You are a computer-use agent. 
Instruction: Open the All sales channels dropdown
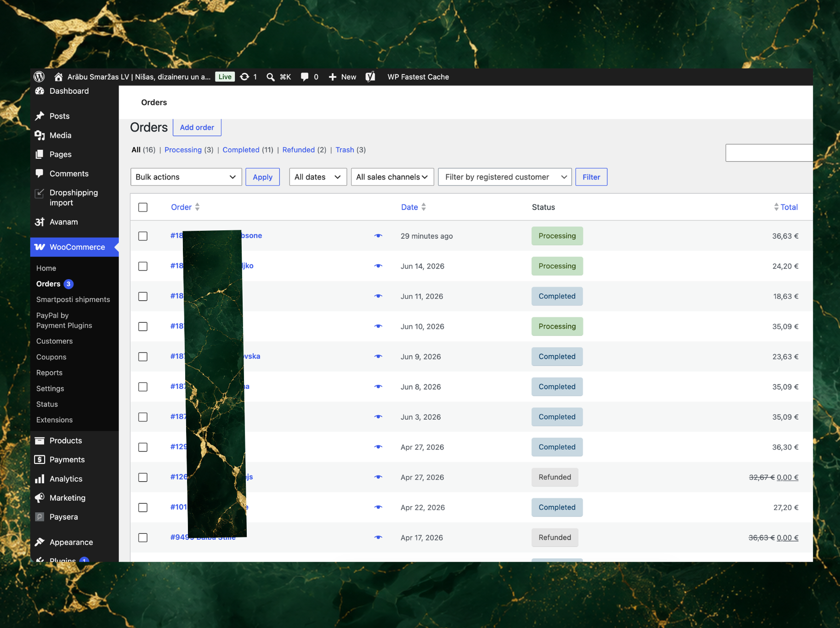click(392, 177)
